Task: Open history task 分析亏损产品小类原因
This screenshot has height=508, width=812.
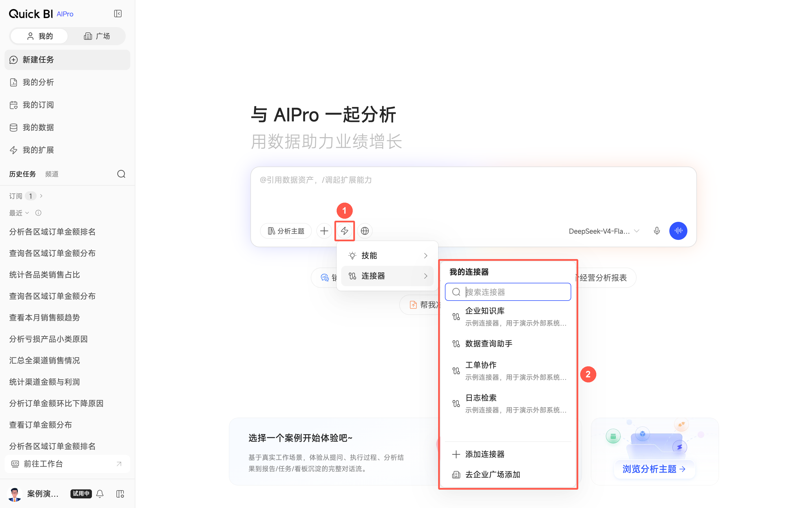Action: point(48,339)
